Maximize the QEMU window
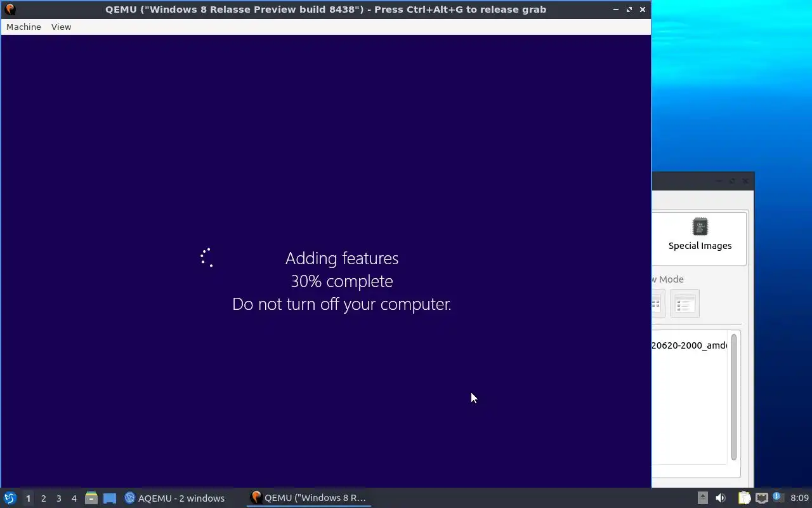This screenshot has width=812, height=508. coord(629,10)
